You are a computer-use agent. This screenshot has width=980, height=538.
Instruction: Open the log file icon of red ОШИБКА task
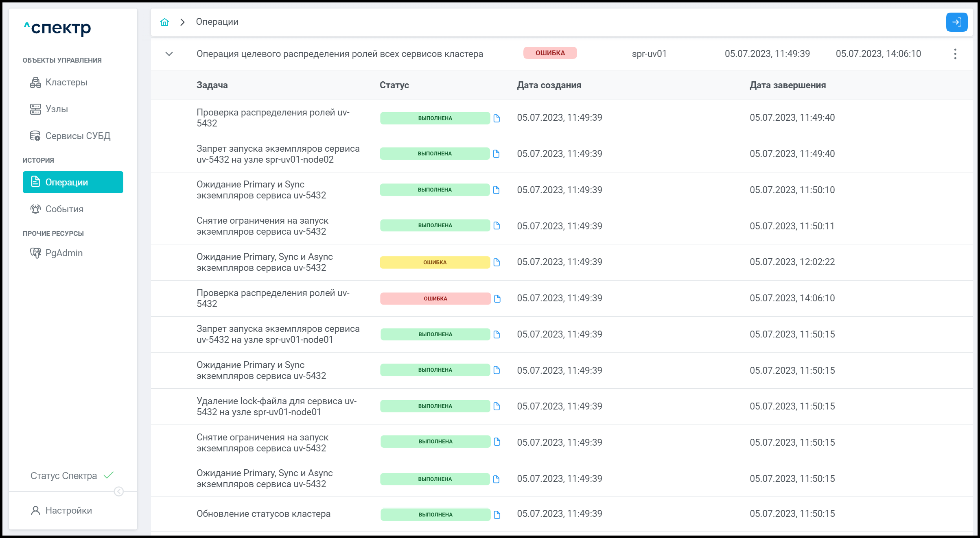pos(497,298)
